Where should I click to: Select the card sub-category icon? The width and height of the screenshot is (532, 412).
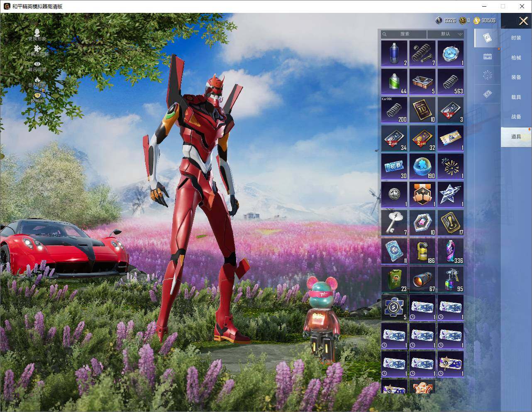tap(488, 38)
